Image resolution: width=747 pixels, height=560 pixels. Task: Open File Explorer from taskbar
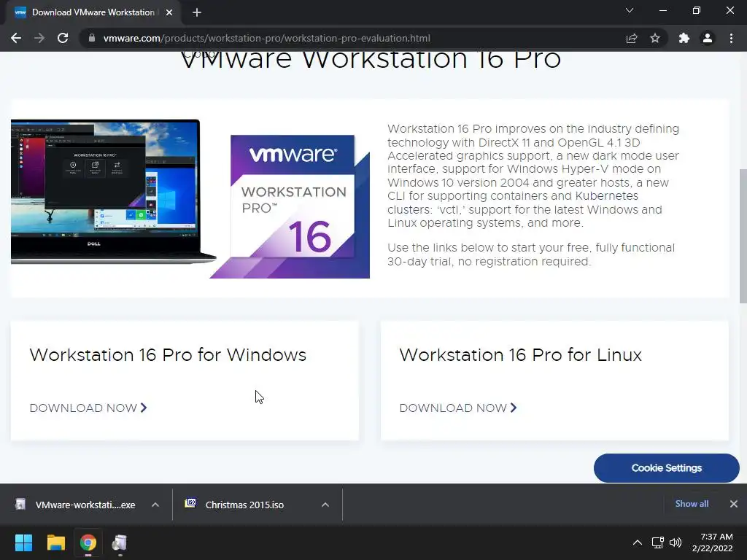coord(55,542)
